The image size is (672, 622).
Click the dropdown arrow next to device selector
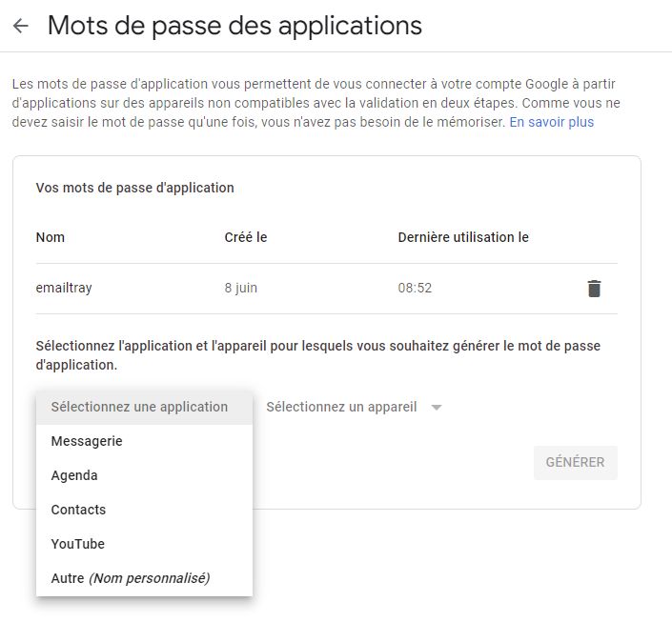(437, 408)
